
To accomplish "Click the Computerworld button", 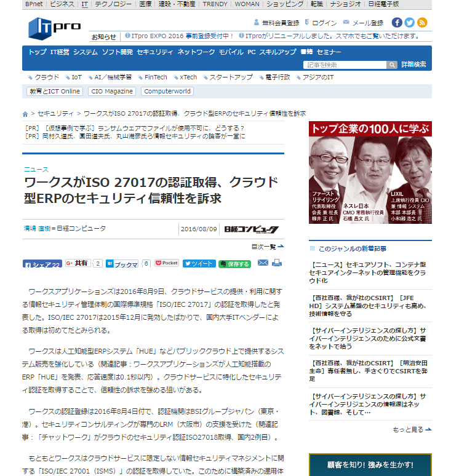I will [x=167, y=91].
